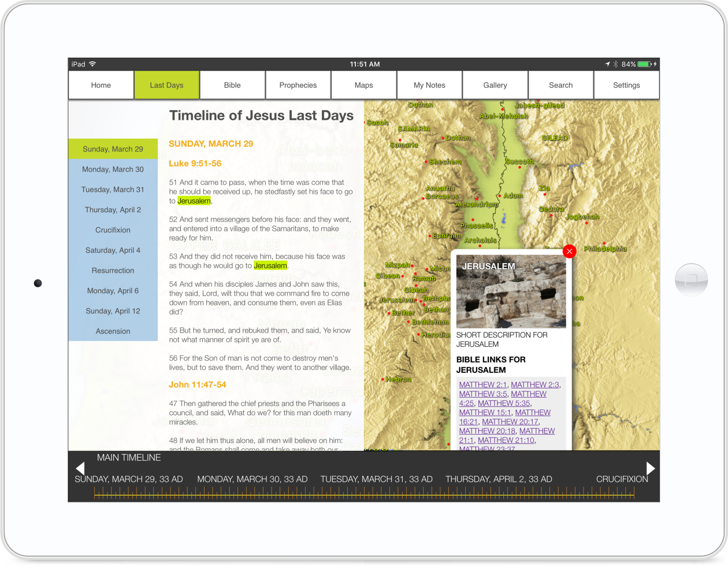Open the Prophecies tab
Image resolution: width=728 pixels, height=569 pixels.
click(x=298, y=85)
